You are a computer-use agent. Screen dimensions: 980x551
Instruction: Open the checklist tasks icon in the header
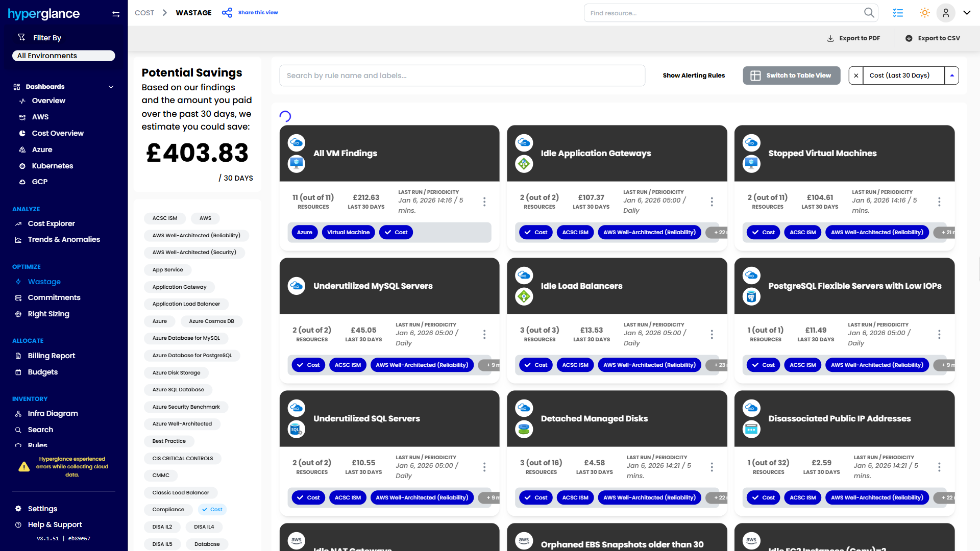898,13
